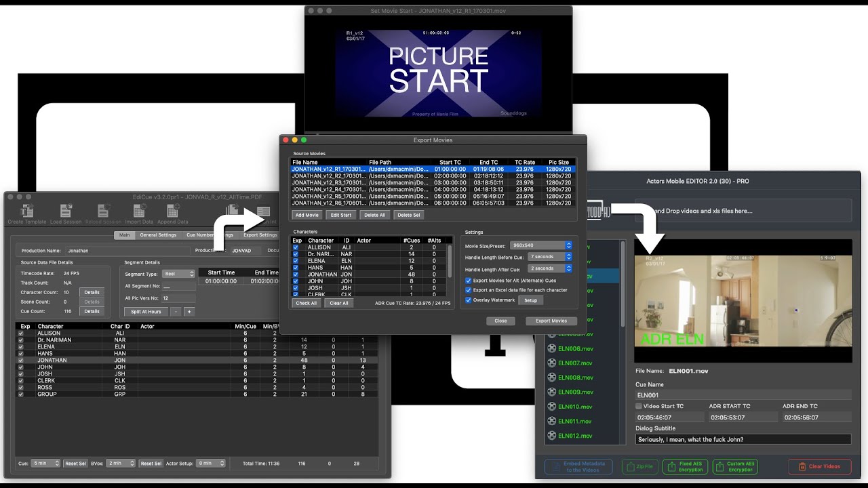Open the Cue 5 min dropdown
This screenshot has height=488, width=868.
point(46,464)
